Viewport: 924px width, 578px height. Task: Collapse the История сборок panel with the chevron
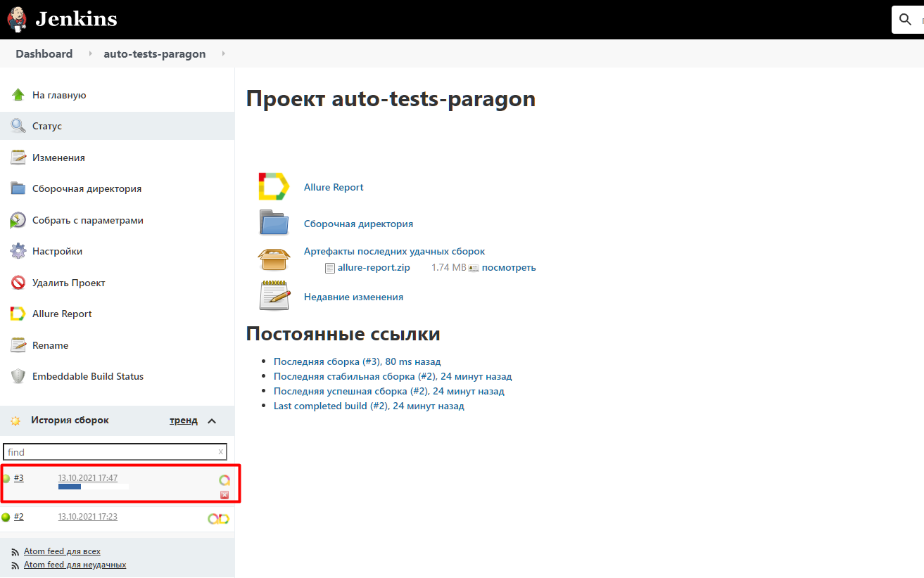click(212, 420)
